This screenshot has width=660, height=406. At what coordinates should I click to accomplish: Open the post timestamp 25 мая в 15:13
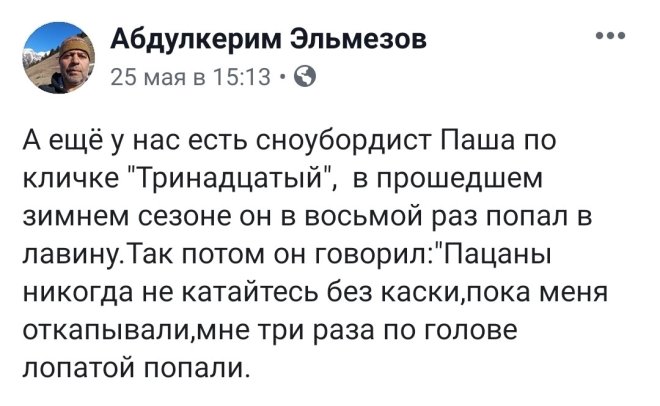pos(190,77)
